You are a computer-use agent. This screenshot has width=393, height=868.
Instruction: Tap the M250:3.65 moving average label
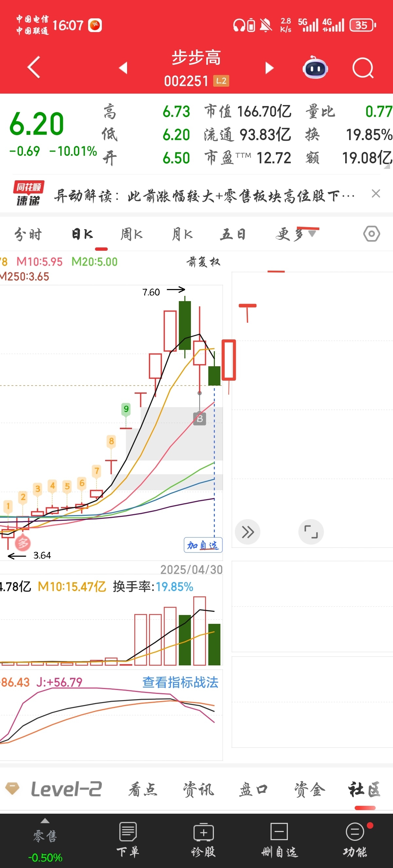click(x=25, y=277)
